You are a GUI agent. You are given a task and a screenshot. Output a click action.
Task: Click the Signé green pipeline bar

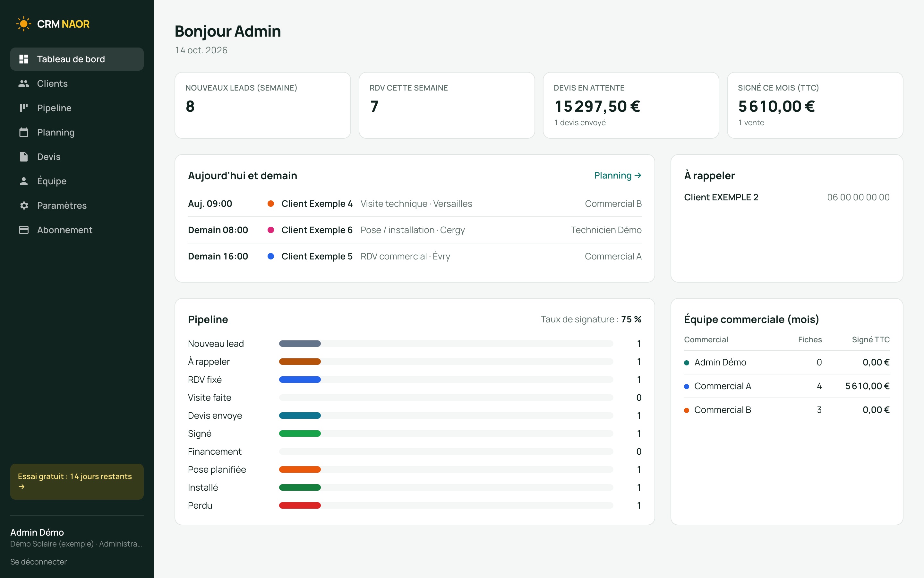point(300,433)
